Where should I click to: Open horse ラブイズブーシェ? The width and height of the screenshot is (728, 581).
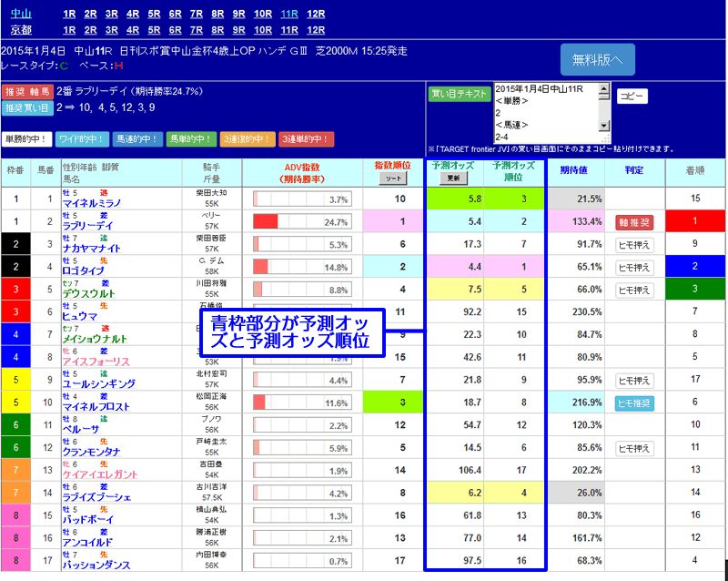pos(96,497)
